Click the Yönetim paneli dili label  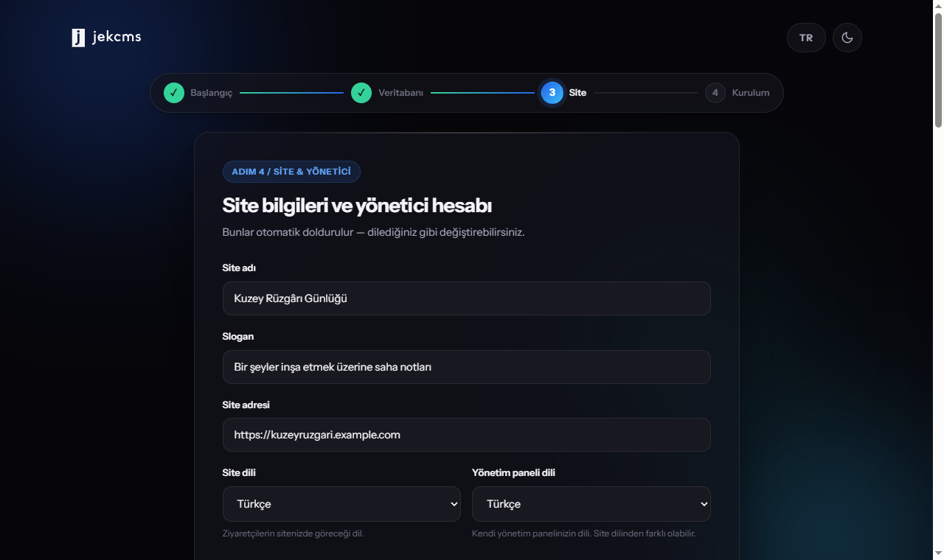pos(513,473)
